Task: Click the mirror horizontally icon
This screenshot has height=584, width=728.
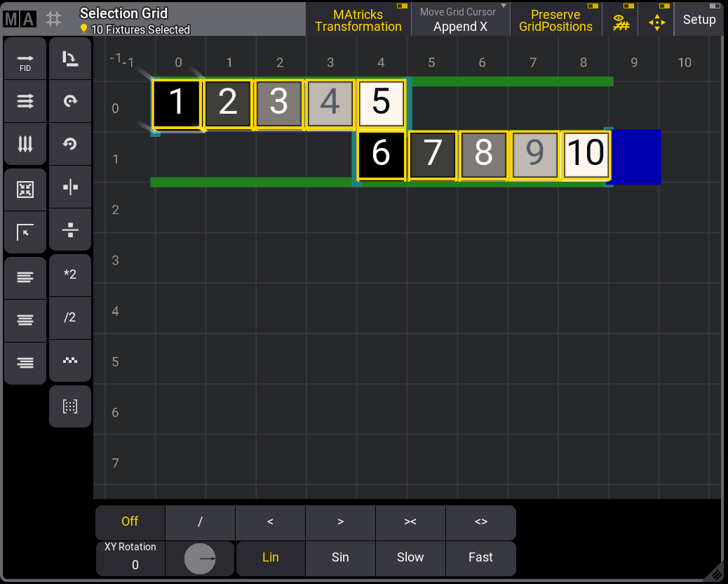Action: (70, 187)
